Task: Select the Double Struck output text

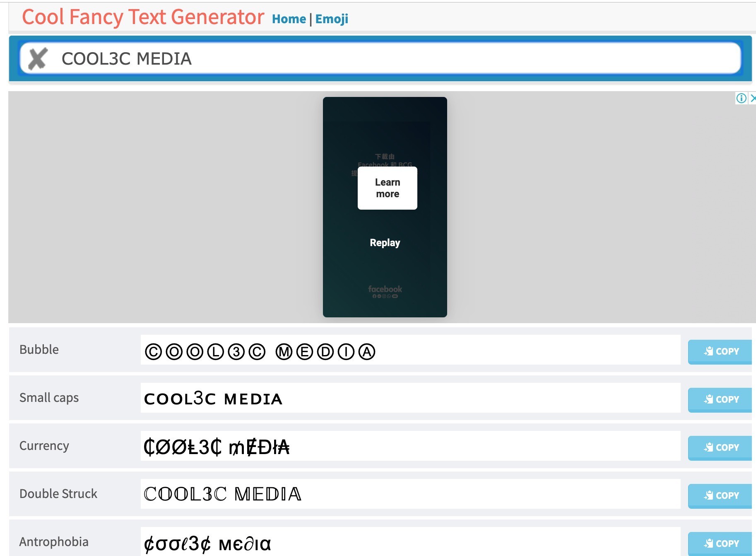Action: 411,494
